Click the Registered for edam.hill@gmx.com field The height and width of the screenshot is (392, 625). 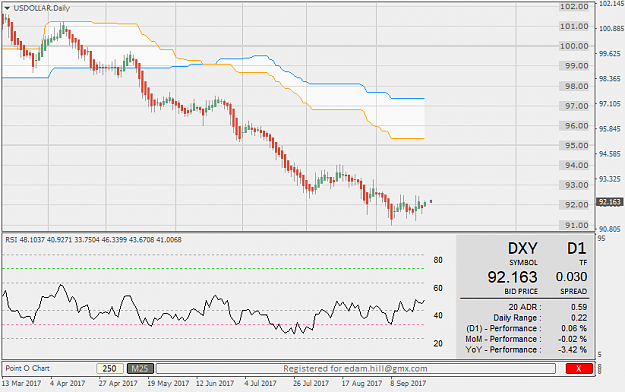356,368
